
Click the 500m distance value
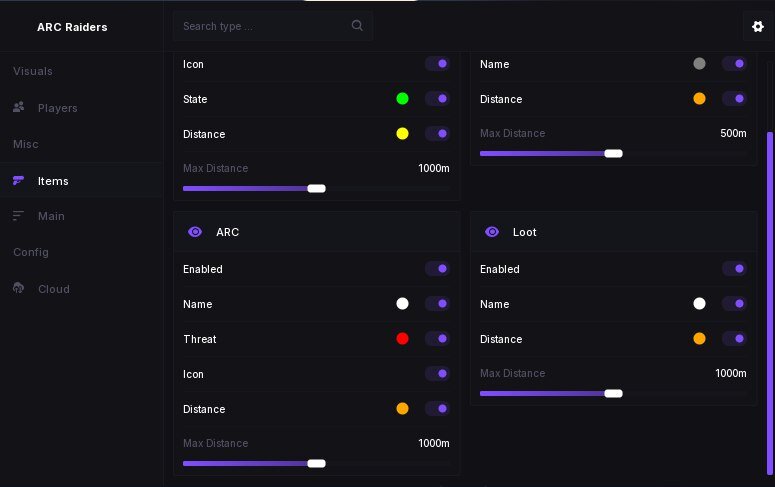pyautogui.click(x=733, y=133)
